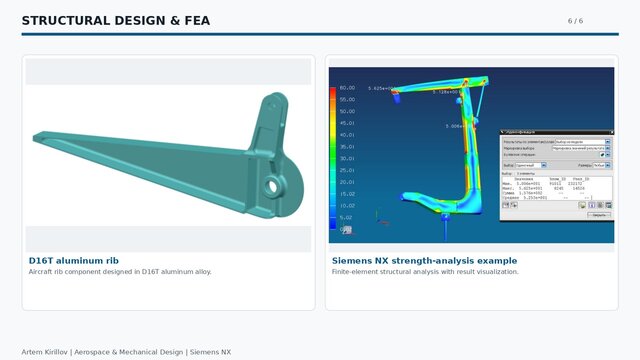Click the 'Закрыть' button in dialog
Image resolution: width=640 pixels, height=360 pixels.
599,215
